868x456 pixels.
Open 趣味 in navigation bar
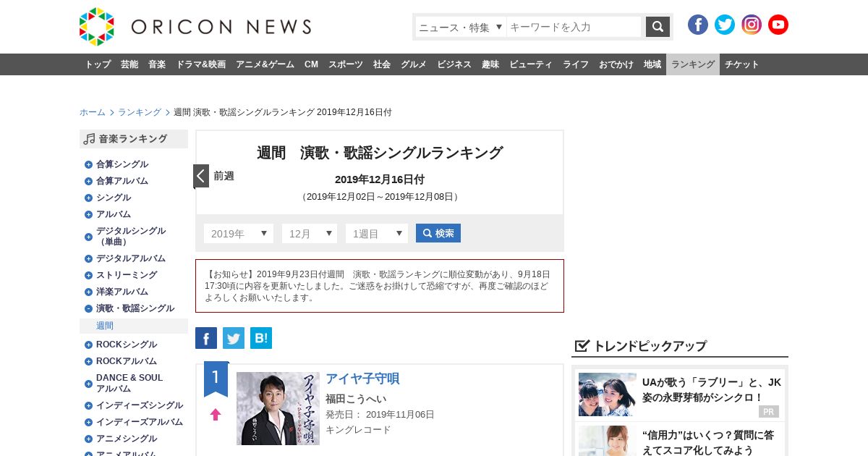coord(490,64)
